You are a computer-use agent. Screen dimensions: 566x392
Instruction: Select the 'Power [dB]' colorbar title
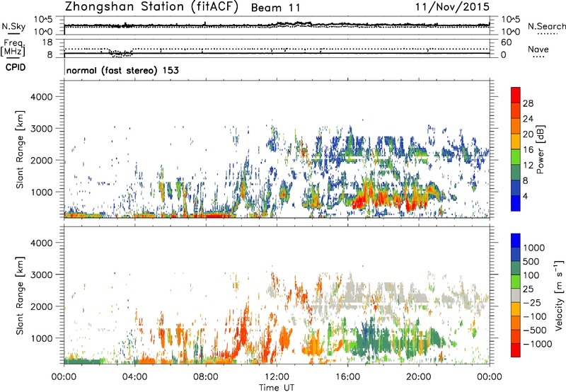tap(540, 149)
